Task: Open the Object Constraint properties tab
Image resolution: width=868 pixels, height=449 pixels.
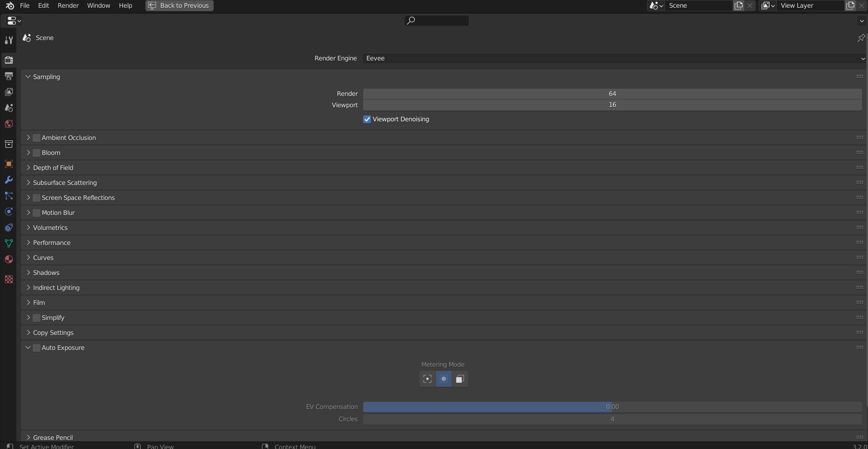Action: pos(9,228)
